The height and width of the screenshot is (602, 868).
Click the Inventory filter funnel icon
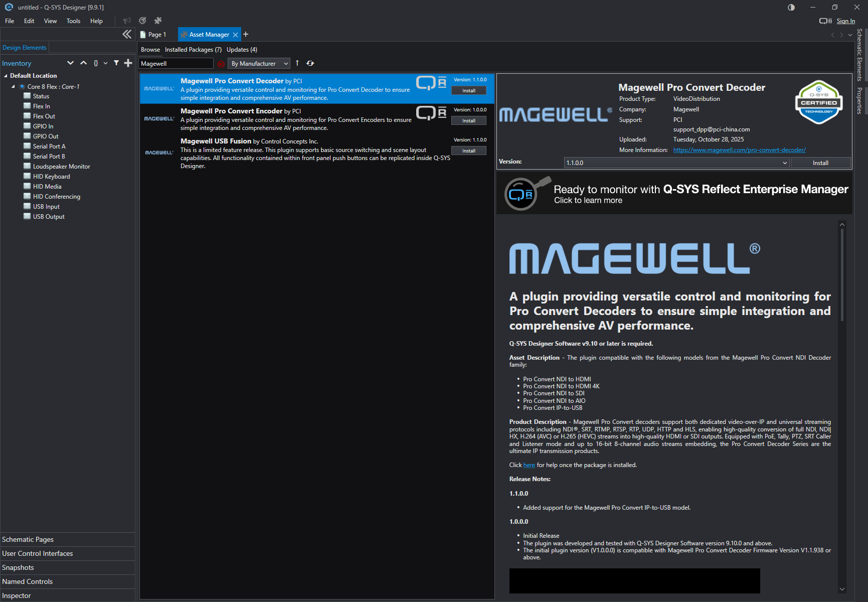coord(116,63)
